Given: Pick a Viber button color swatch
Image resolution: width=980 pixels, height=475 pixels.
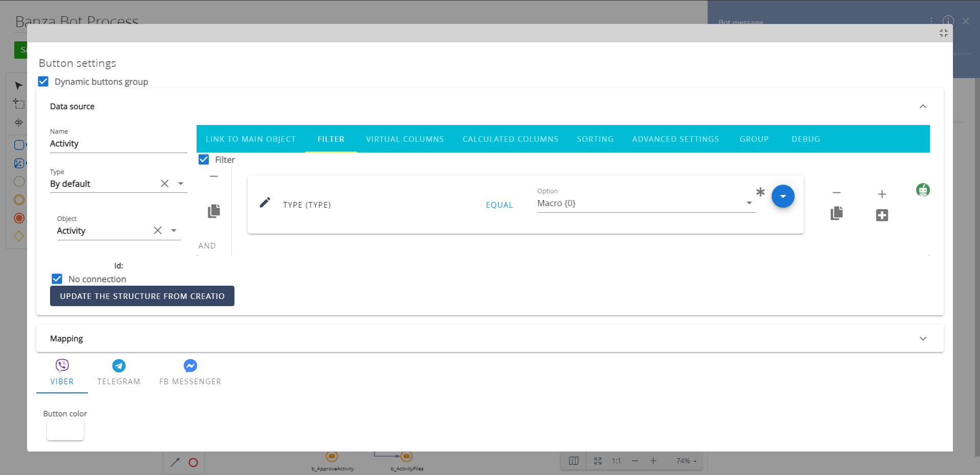Looking at the screenshot, I should coord(65,430).
